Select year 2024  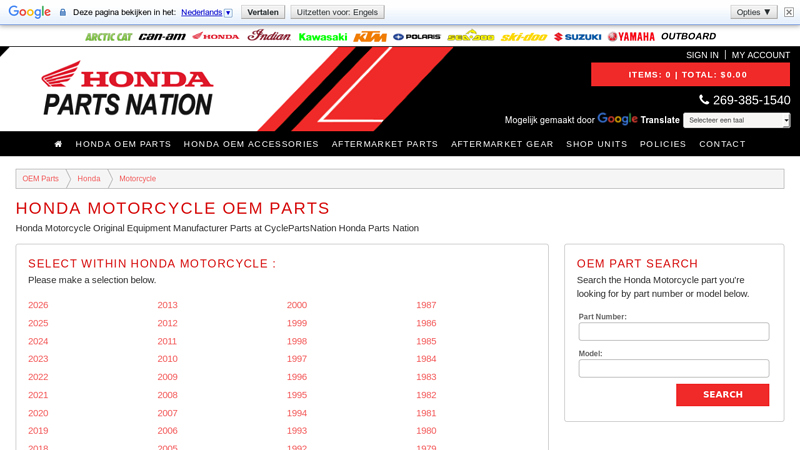38,341
